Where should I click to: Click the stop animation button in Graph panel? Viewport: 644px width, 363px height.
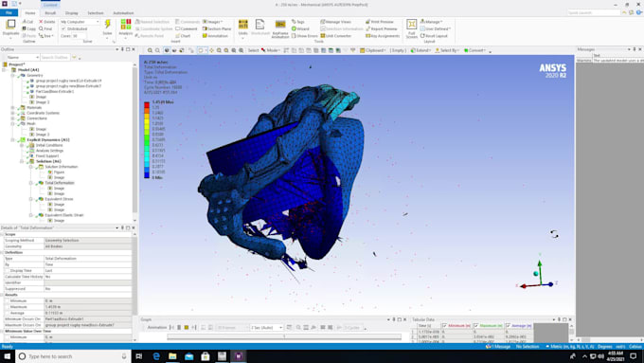click(187, 328)
